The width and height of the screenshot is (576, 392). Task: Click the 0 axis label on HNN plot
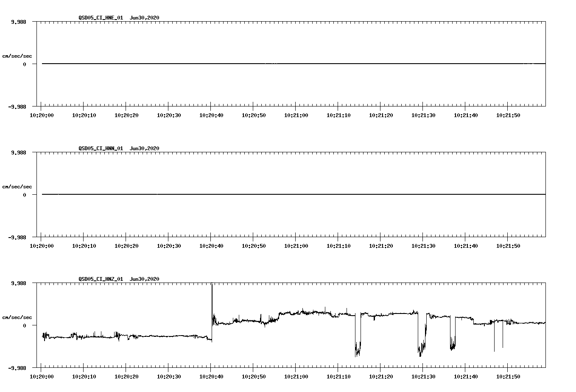(x=25, y=195)
